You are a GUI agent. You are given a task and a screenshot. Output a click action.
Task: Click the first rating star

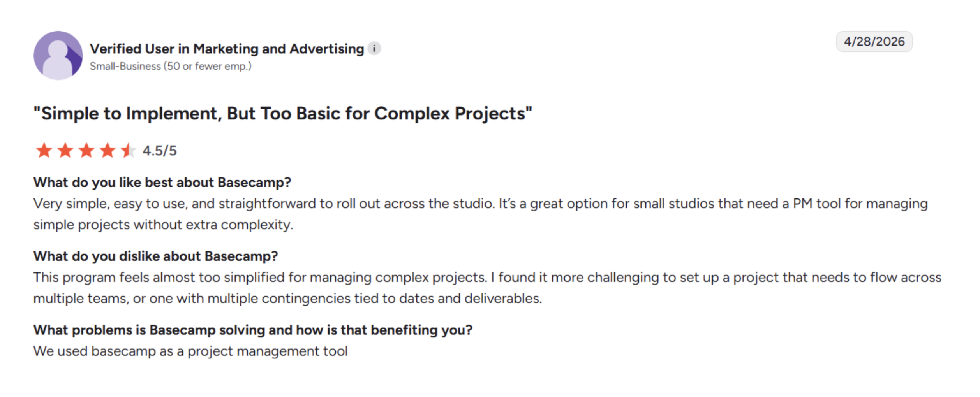(44, 151)
